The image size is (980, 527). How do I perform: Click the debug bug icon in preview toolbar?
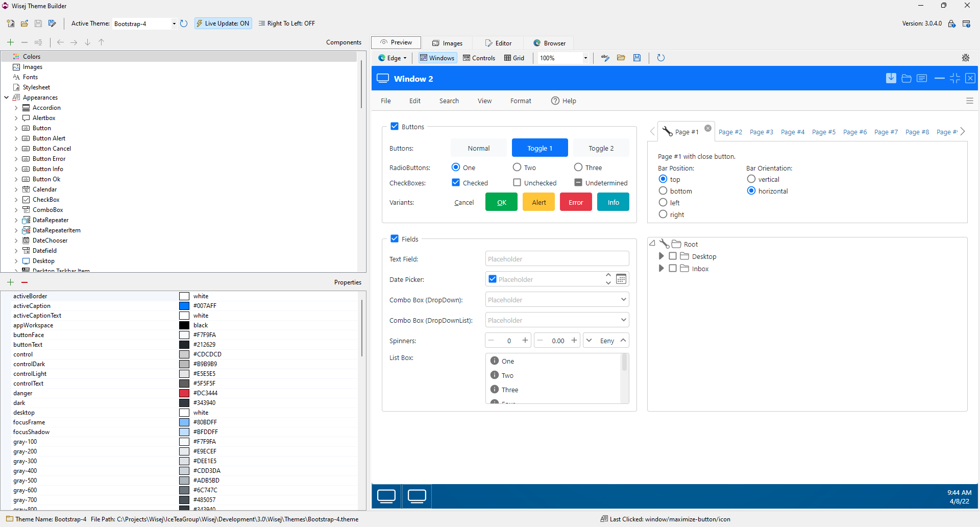pyautogui.click(x=966, y=58)
